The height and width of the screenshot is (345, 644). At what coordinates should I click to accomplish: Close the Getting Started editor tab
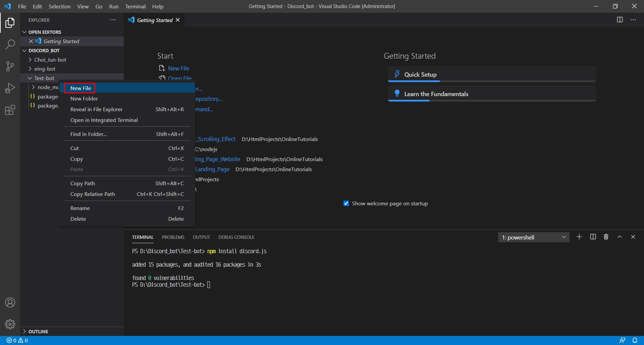(x=178, y=20)
